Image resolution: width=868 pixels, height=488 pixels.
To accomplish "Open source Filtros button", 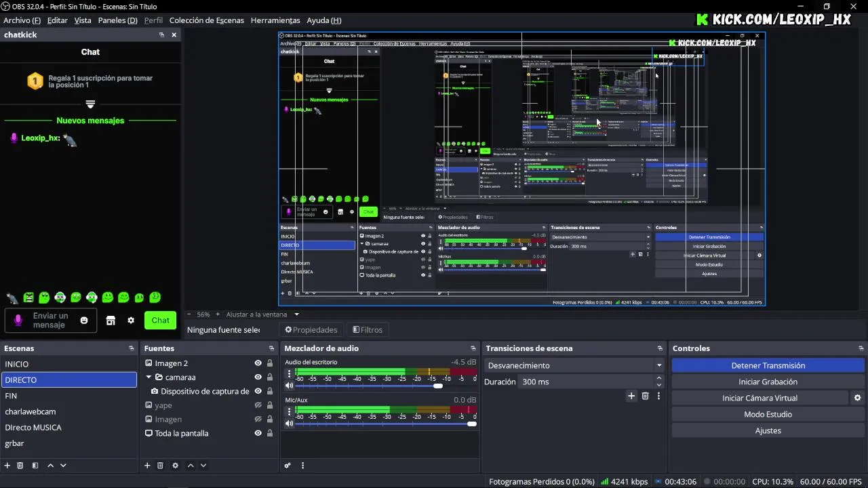I will click(368, 330).
